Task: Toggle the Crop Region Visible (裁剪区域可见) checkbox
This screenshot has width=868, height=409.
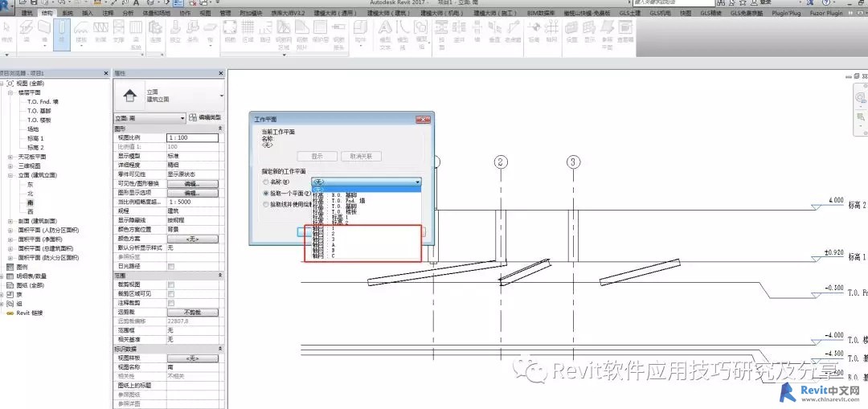Action: coord(171,294)
